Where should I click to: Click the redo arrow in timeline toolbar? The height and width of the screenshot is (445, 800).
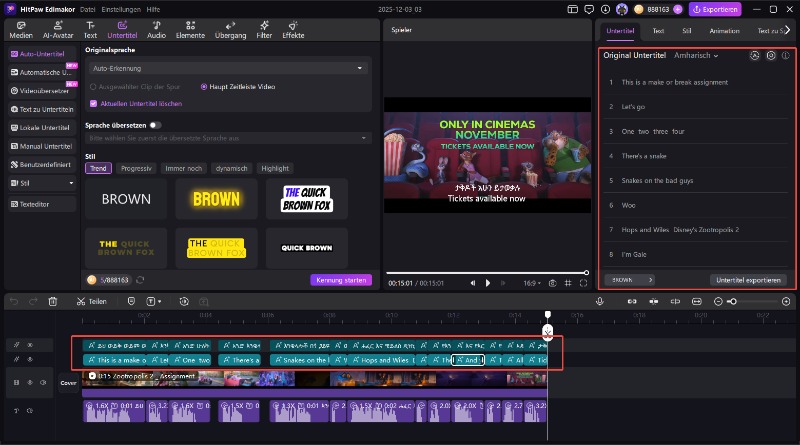click(x=33, y=302)
